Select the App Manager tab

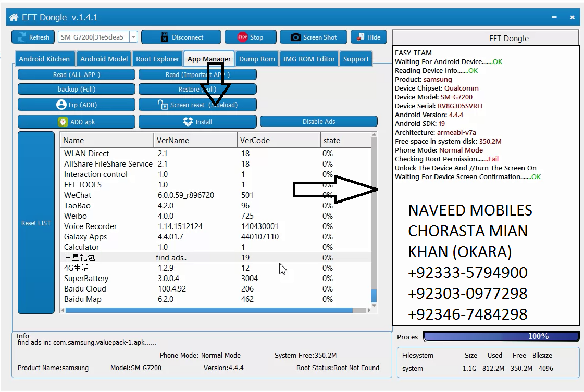209,59
